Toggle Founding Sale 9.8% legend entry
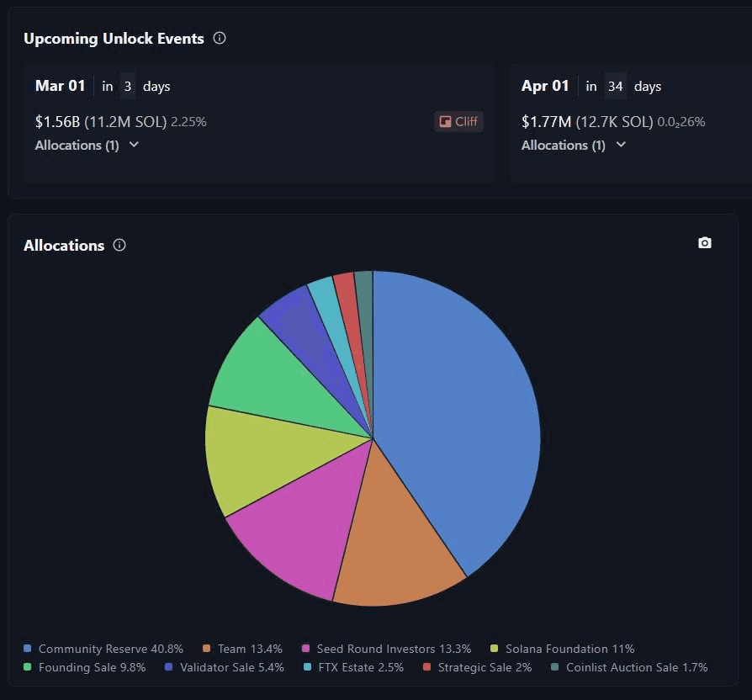This screenshot has width=752, height=700. click(x=85, y=667)
